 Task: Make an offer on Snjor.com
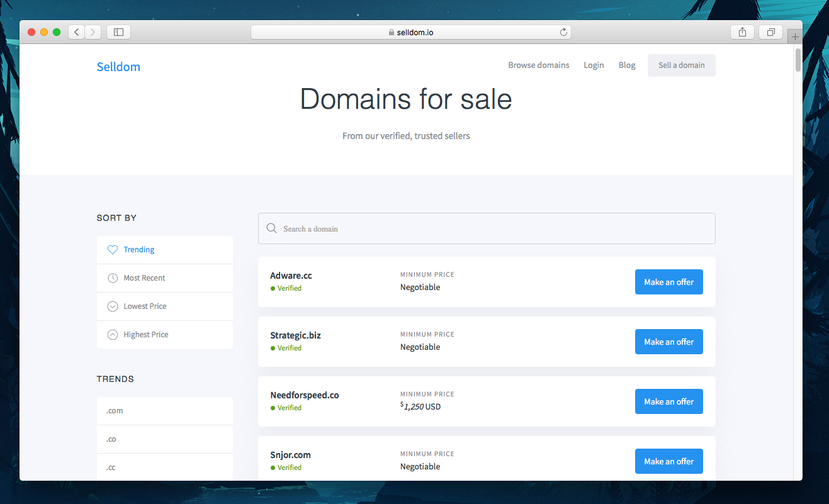point(669,461)
